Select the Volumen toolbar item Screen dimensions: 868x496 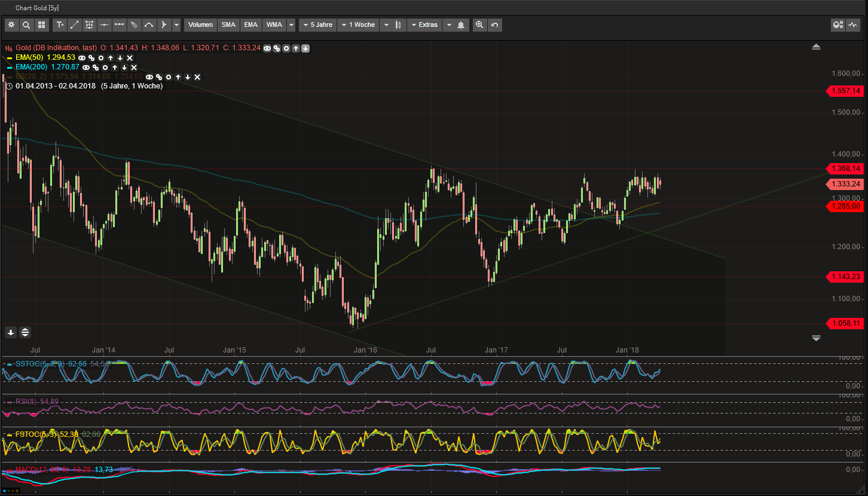click(200, 25)
